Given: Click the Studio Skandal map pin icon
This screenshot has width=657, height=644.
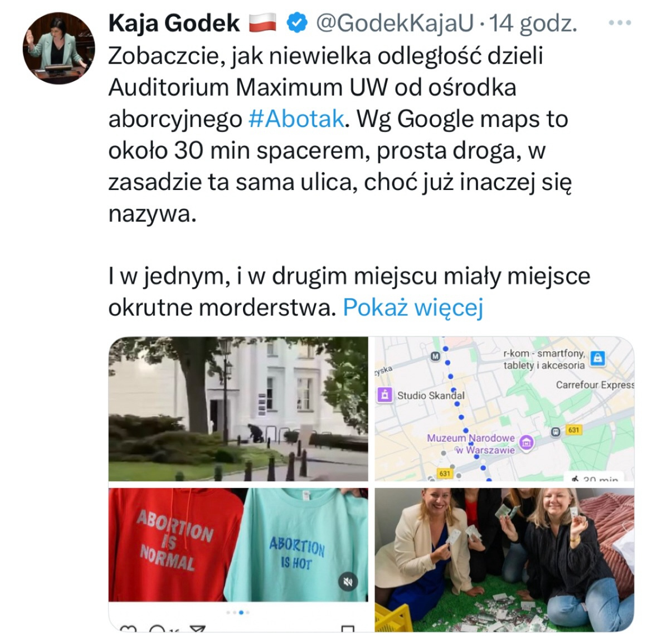Looking at the screenshot, I should click(x=385, y=395).
